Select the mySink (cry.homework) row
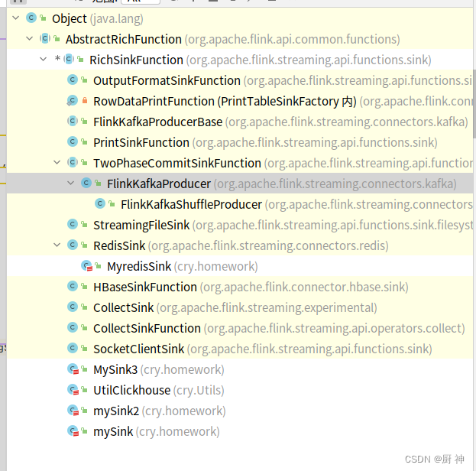This screenshot has width=476, height=471. [x=240, y=431]
